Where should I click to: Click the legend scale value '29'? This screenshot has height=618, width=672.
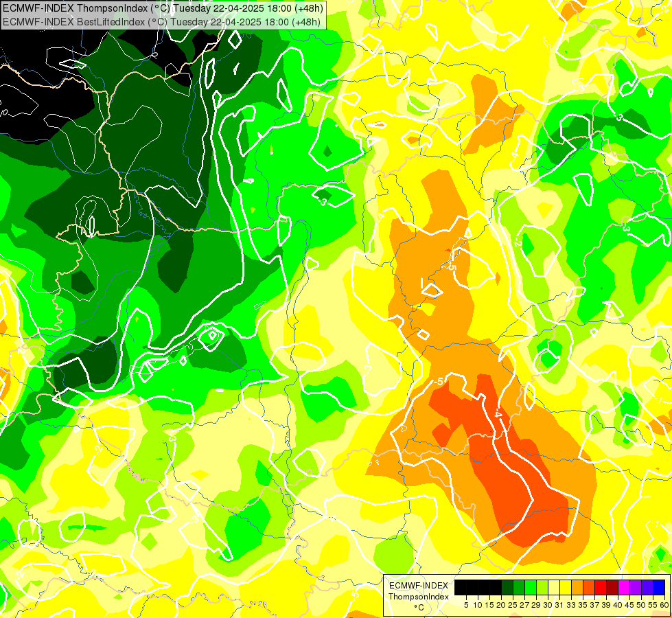coord(536,605)
